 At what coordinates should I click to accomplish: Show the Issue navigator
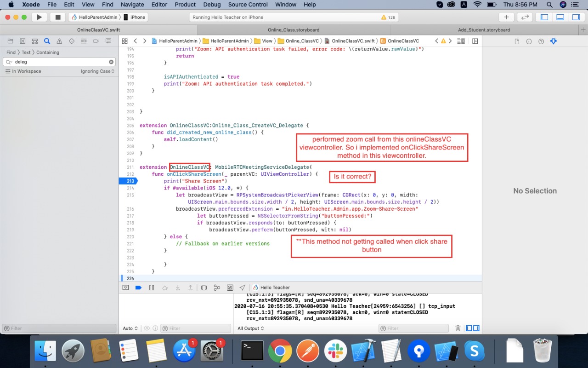point(59,41)
